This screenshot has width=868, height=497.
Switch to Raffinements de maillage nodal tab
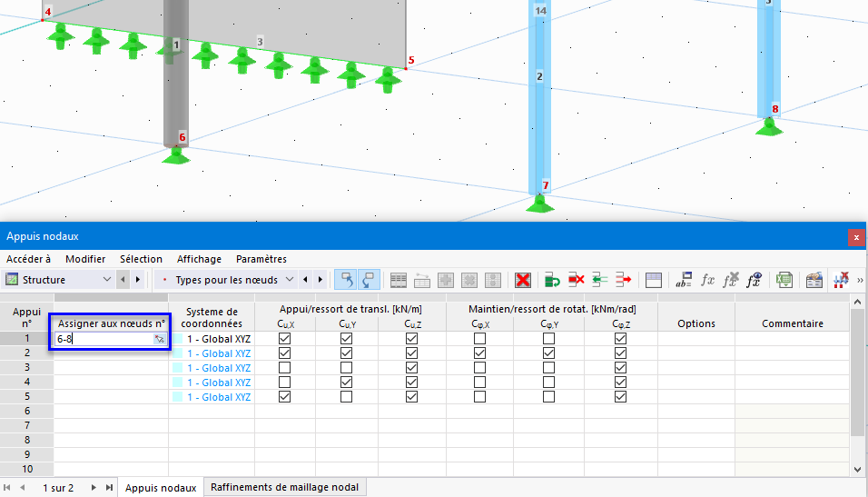click(x=284, y=487)
